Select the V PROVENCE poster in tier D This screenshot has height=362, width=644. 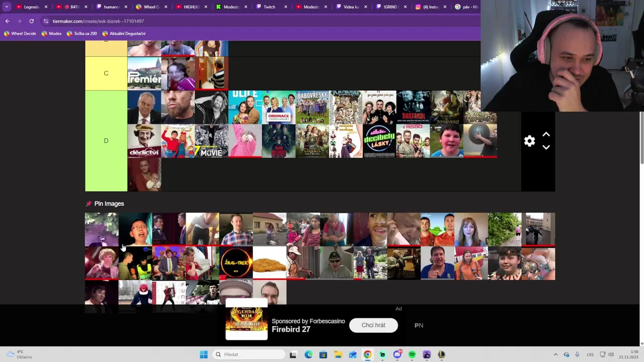pyautogui.click(x=413, y=141)
